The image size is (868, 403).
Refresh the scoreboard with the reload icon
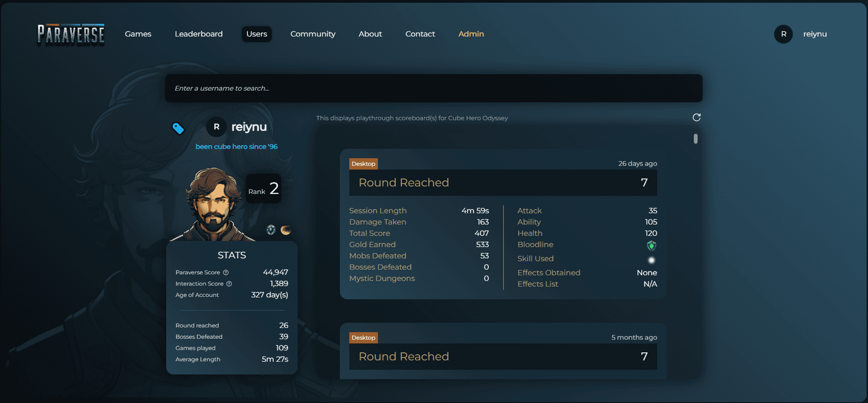(697, 117)
